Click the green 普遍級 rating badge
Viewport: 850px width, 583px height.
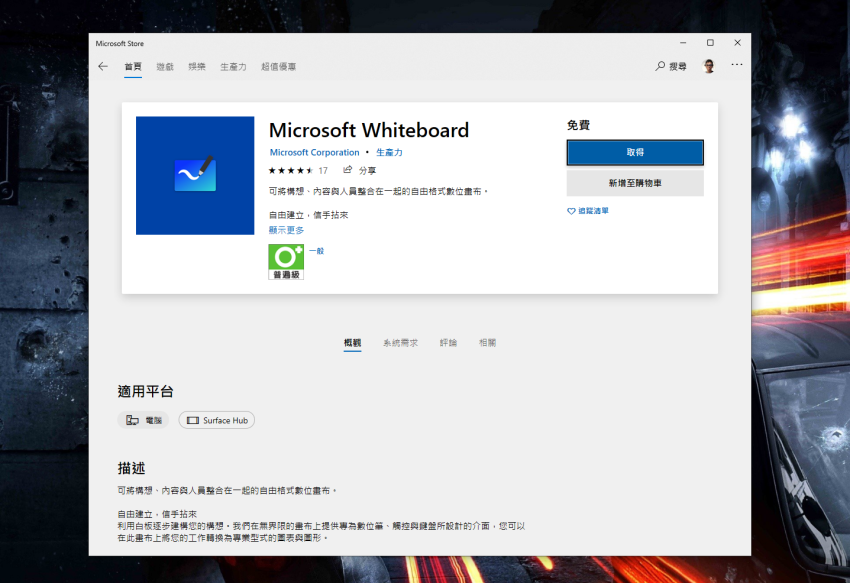click(286, 262)
